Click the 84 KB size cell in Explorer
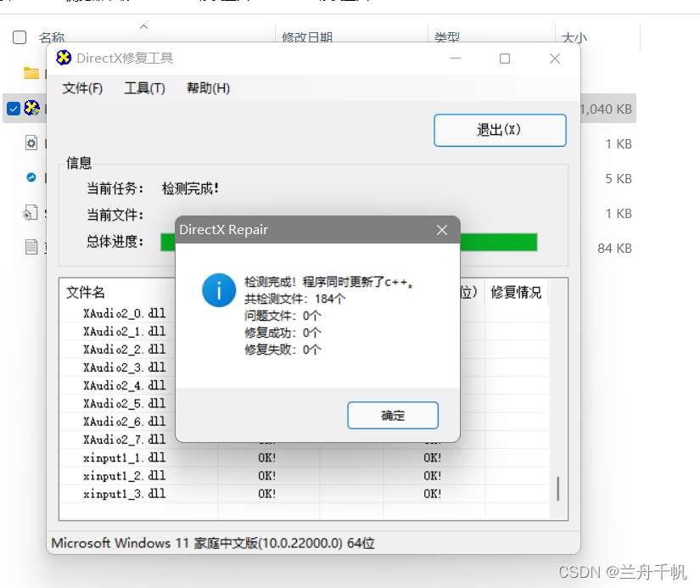The image size is (700, 588). coord(615,249)
